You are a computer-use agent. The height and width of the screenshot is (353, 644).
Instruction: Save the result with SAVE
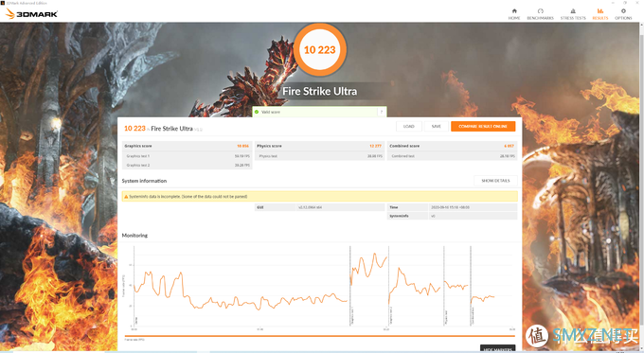point(437,127)
